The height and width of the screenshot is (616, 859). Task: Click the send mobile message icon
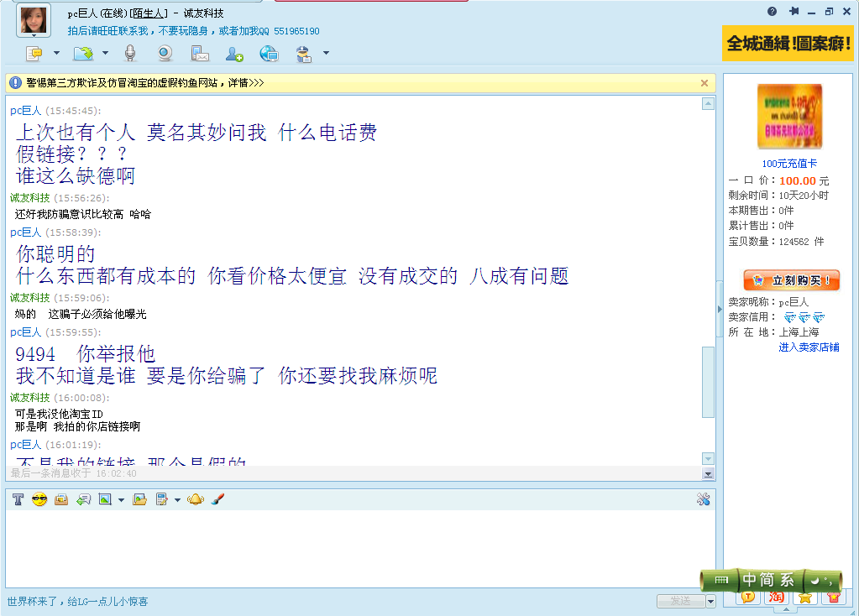pos(200,54)
